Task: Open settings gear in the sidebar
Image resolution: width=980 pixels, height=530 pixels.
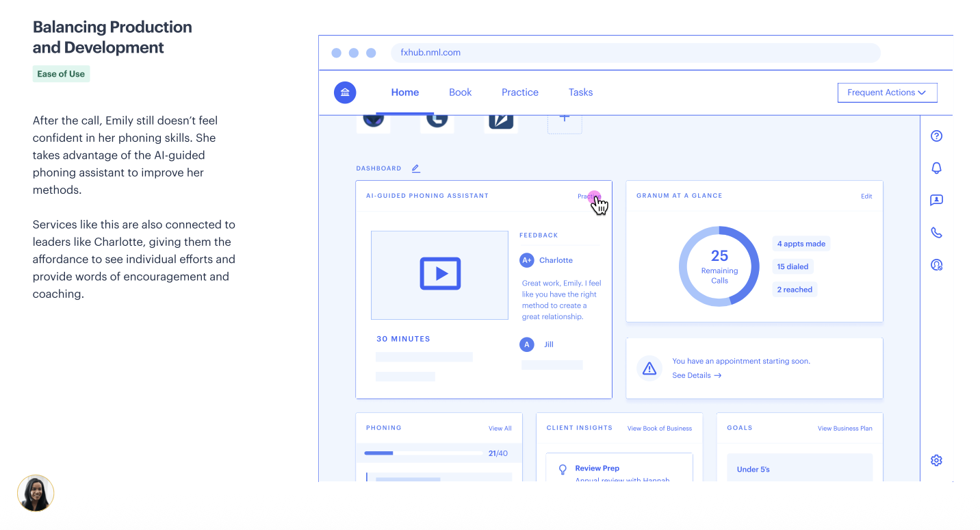Action: point(937,460)
